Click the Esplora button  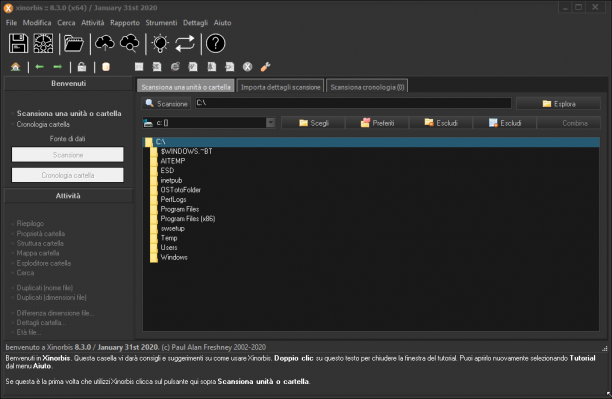(559, 103)
